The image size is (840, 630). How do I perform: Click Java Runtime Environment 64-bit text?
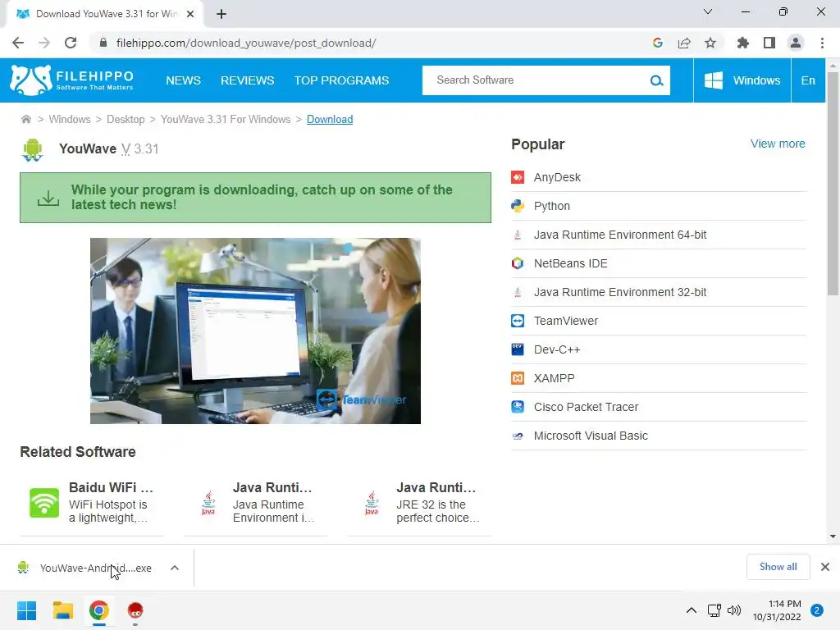point(620,235)
